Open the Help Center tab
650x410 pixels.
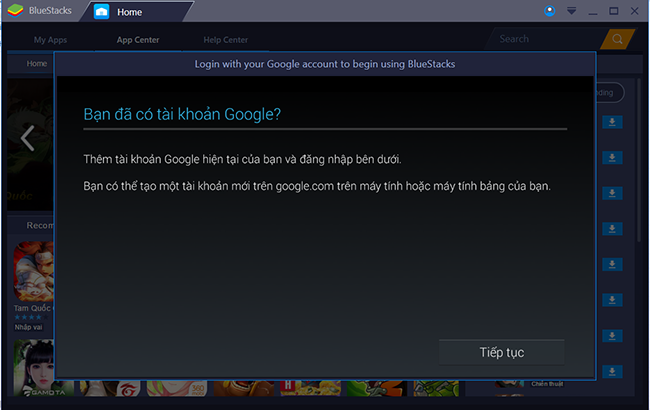point(226,40)
